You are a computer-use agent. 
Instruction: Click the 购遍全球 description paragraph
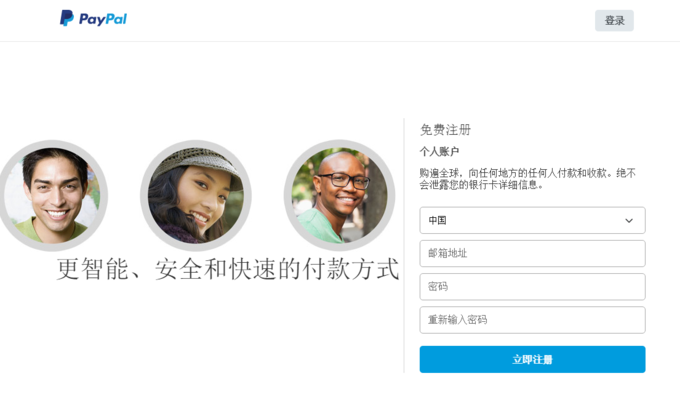tap(527, 179)
